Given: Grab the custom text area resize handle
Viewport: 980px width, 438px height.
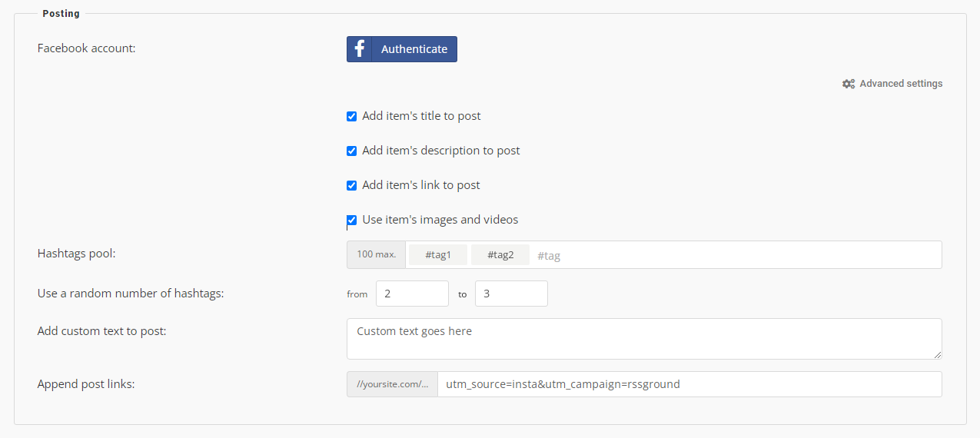Looking at the screenshot, I should 937,354.
